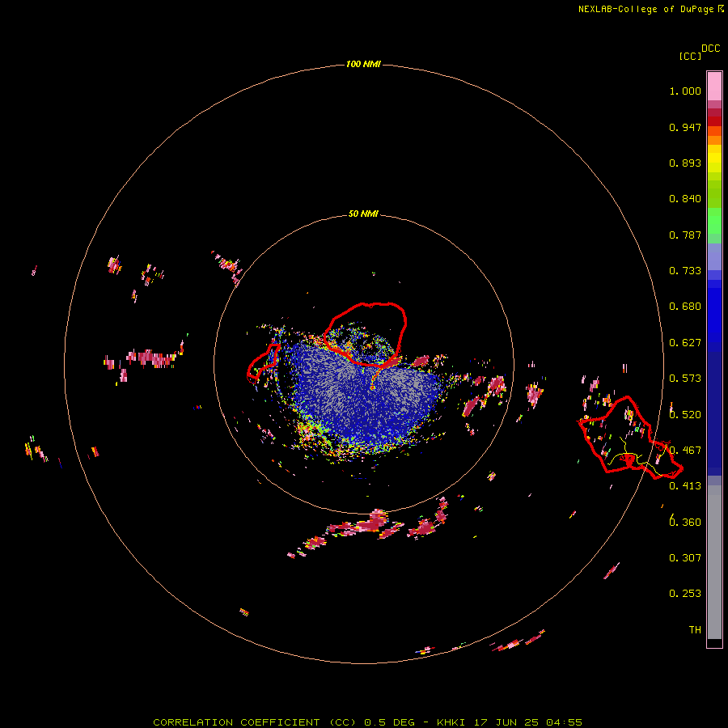
Task: Select the 0.787 color bar value
Action: coord(685,235)
